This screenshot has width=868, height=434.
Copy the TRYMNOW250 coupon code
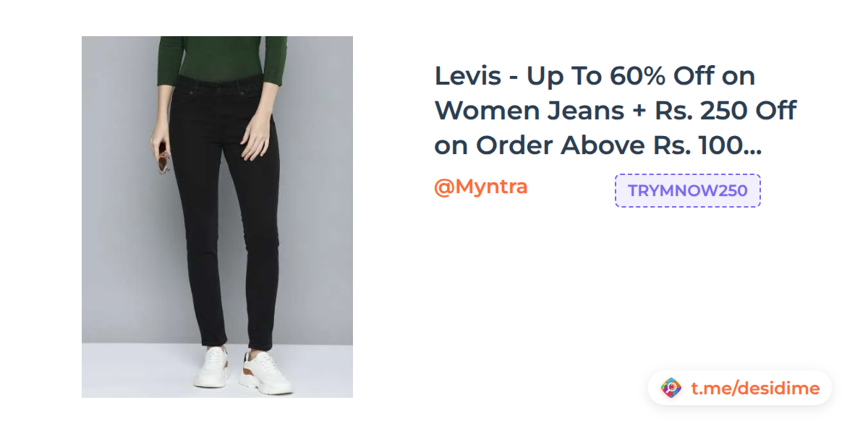687,190
